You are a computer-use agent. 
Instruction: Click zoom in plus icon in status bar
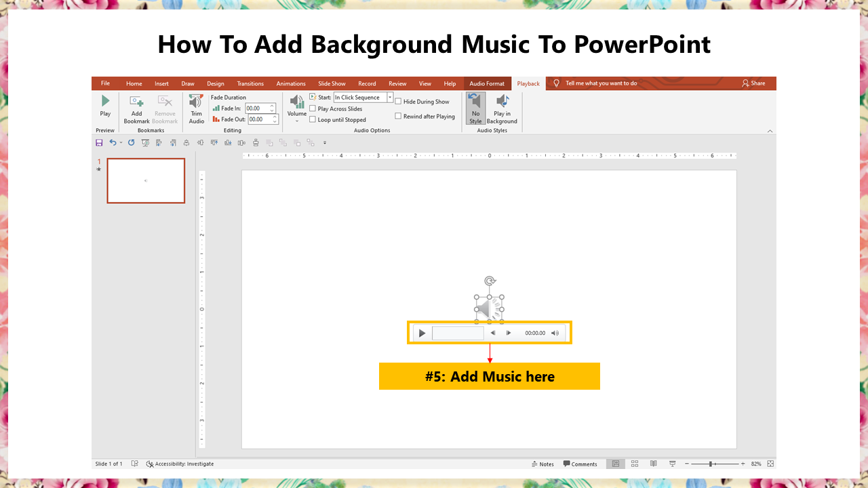(743, 464)
